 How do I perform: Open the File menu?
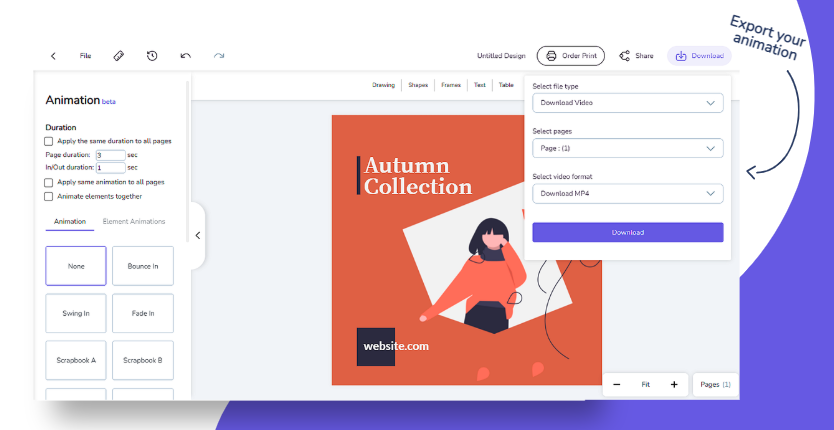tap(86, 56)
